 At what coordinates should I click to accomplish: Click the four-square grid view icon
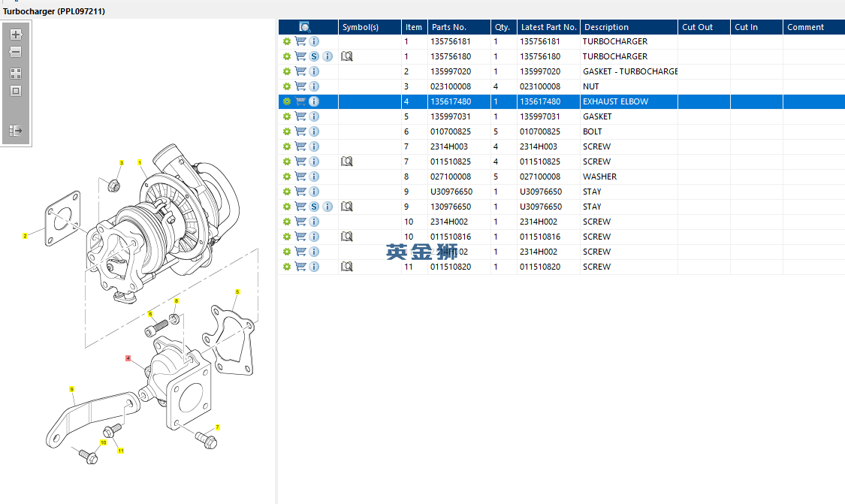coord(16,74)
